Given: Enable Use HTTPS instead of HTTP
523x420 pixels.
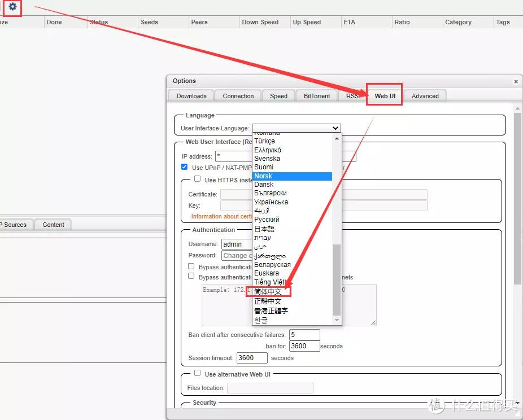Looking at the screenshot, I should point(197,179).
